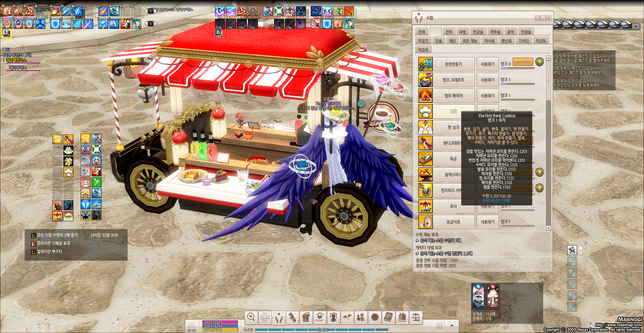Click the MENU button
The image size is (644, 333).
tap(192, 327)
